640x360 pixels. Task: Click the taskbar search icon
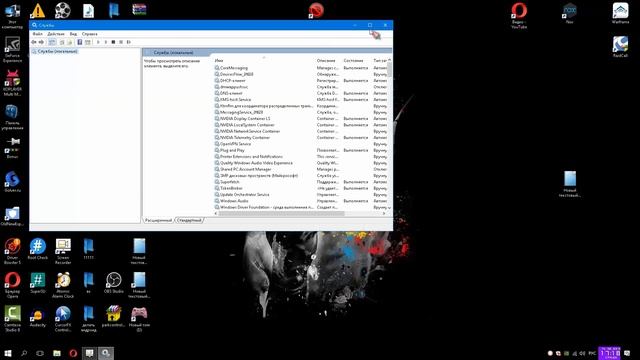click(x=24, y=353)
